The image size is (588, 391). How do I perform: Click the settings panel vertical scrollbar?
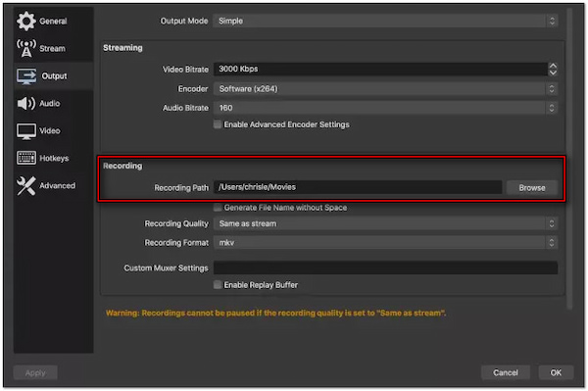pos(569,159)
